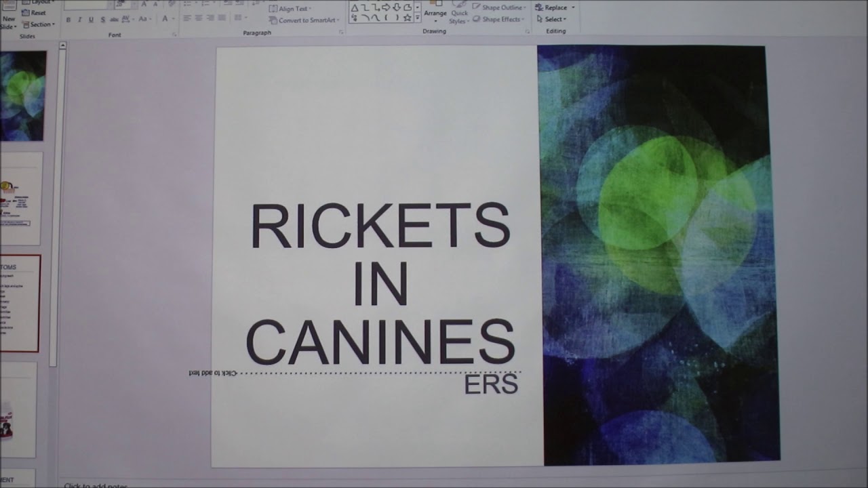Open the Section dropdown
This screenshot has width=868, height=488.
(39, 24)
